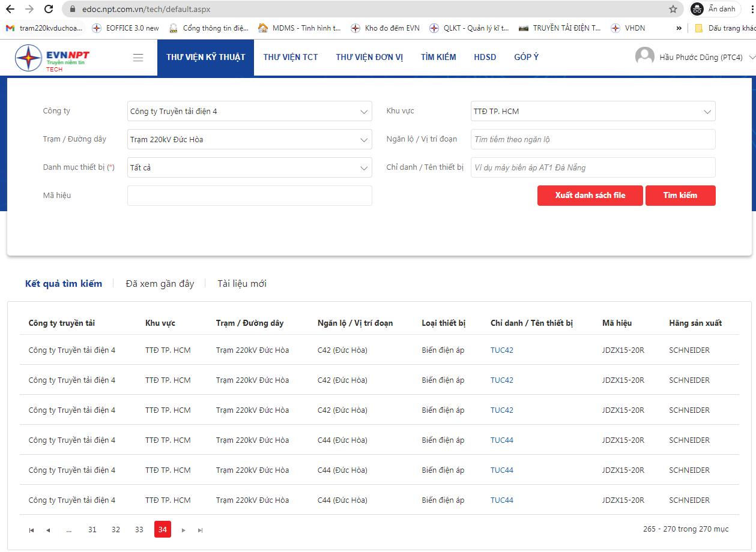
Task: Open the first TUC42 device link
Action: pyautogui.click(x=501, y=350)
